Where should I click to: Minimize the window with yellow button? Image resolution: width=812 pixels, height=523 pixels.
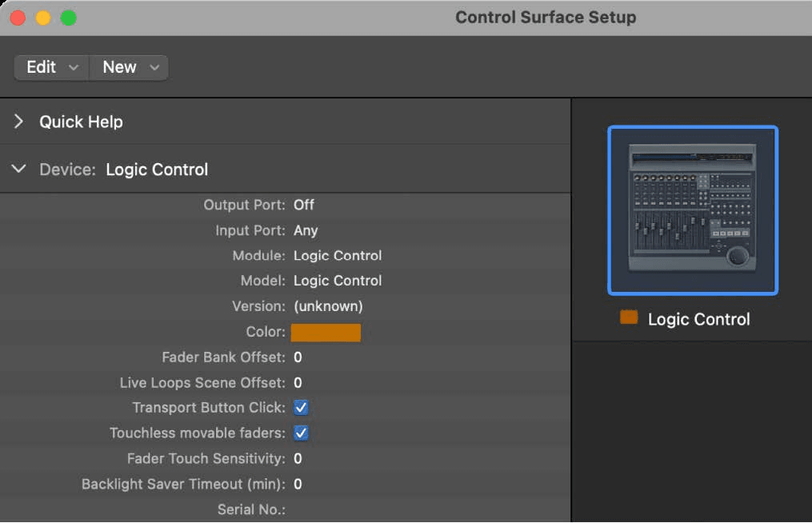click(43, 18)
